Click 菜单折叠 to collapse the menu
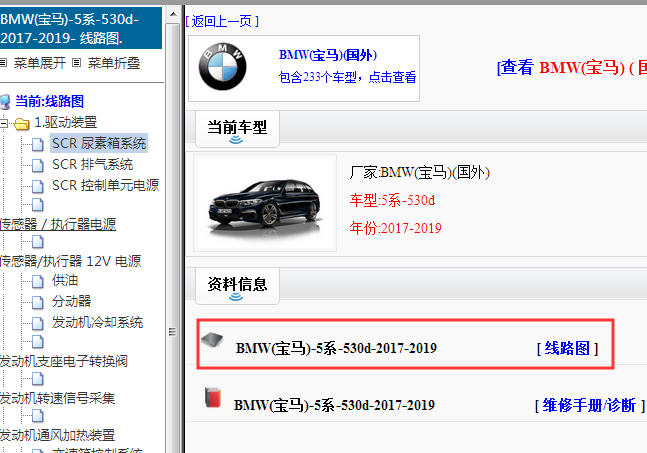Image resolution: width=647 pixels, height=453 pixels. coord(114,63)
